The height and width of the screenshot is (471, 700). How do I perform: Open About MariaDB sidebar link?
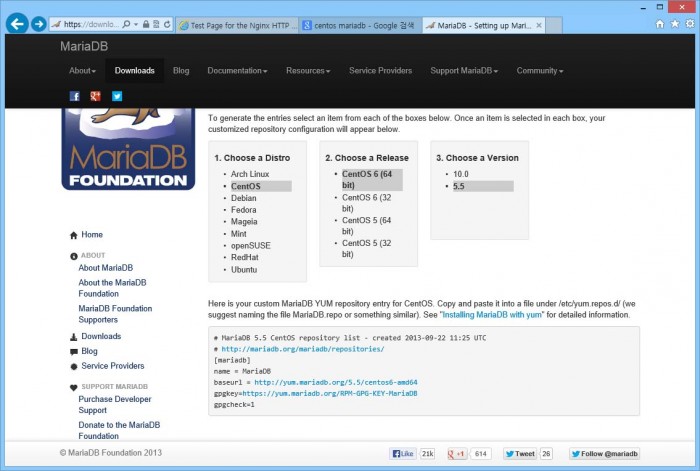click(x=105, y=268)
